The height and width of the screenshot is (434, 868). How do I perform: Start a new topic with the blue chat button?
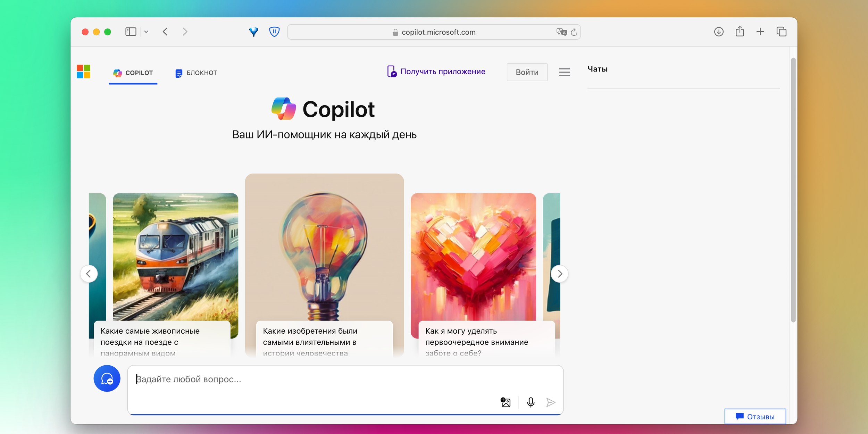(x=107, y=378)
